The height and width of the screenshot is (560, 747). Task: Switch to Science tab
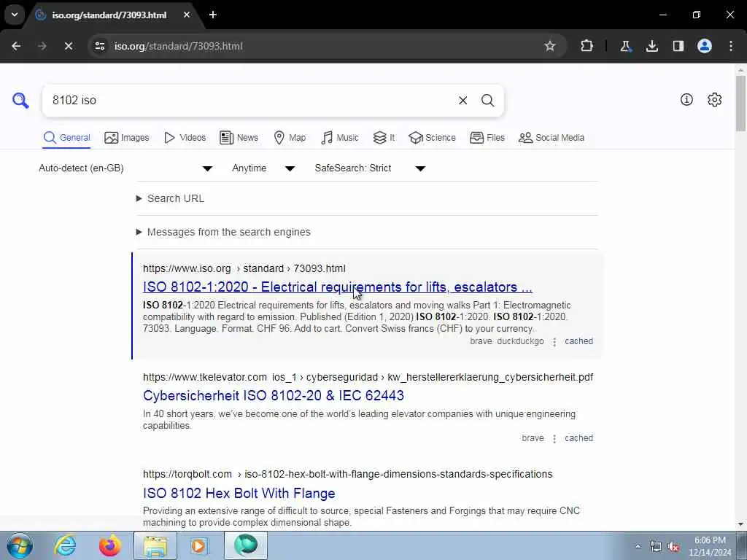tap(432, 138)
